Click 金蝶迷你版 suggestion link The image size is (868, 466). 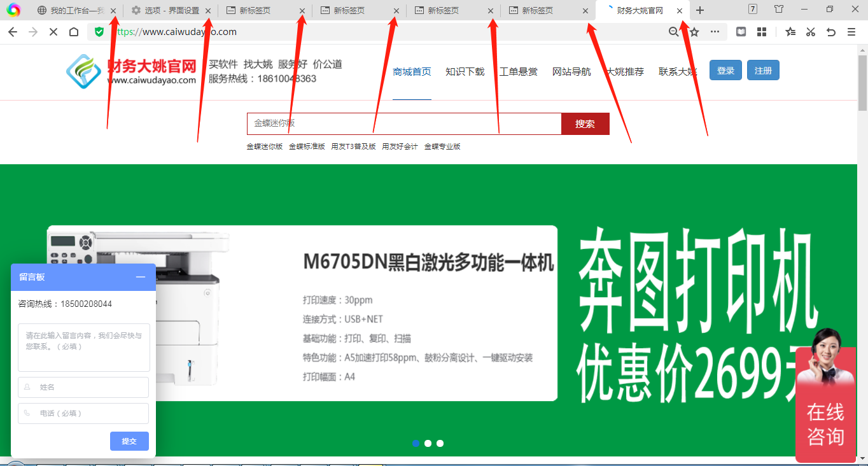pyautogui.click(x=265, y=146)
